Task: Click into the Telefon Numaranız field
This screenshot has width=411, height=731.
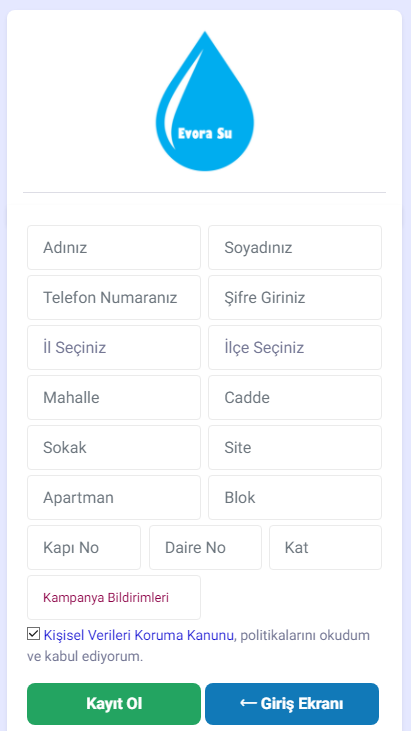Action: click(114, 297)
